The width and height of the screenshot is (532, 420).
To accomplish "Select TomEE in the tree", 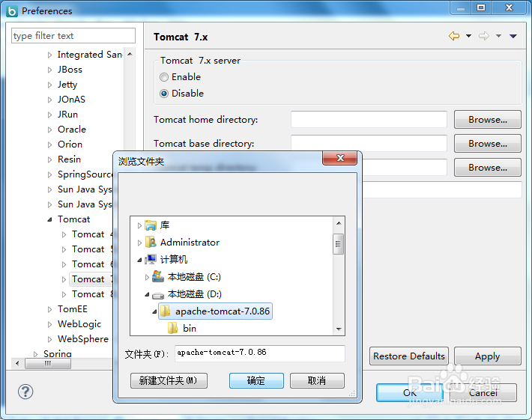I will click(72, 309).
